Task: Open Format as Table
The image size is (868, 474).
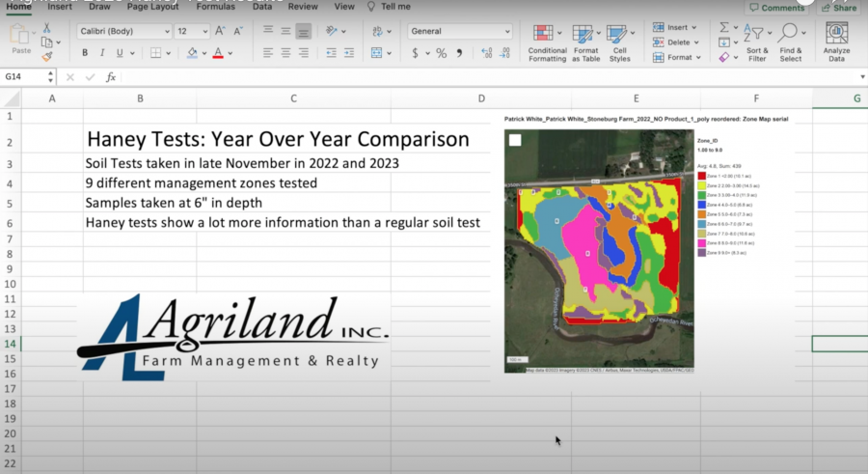Action: tap(585, 42)
